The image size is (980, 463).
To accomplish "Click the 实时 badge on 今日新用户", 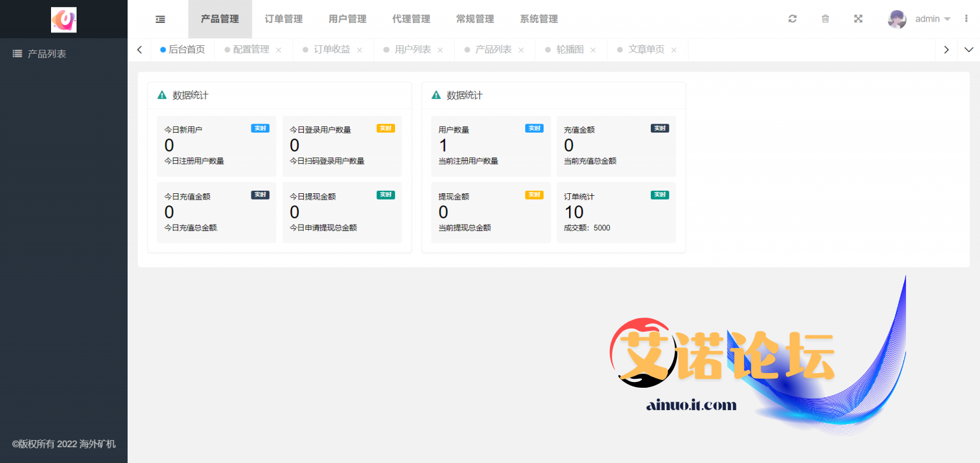I will point(260,128).
